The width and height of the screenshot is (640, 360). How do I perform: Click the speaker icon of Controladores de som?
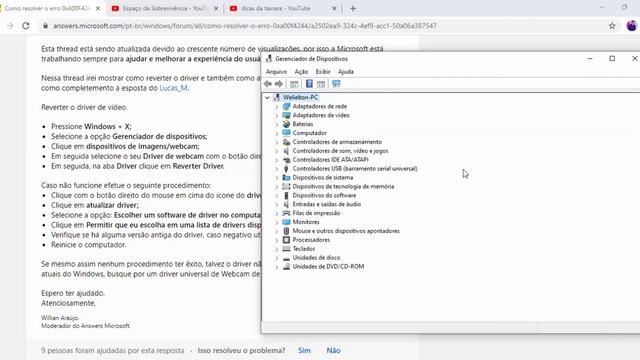[286, 151]
